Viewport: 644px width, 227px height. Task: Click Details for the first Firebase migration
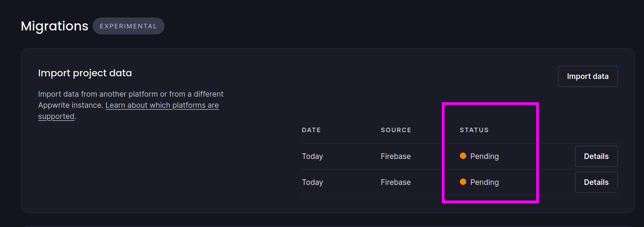pos(596,156)
